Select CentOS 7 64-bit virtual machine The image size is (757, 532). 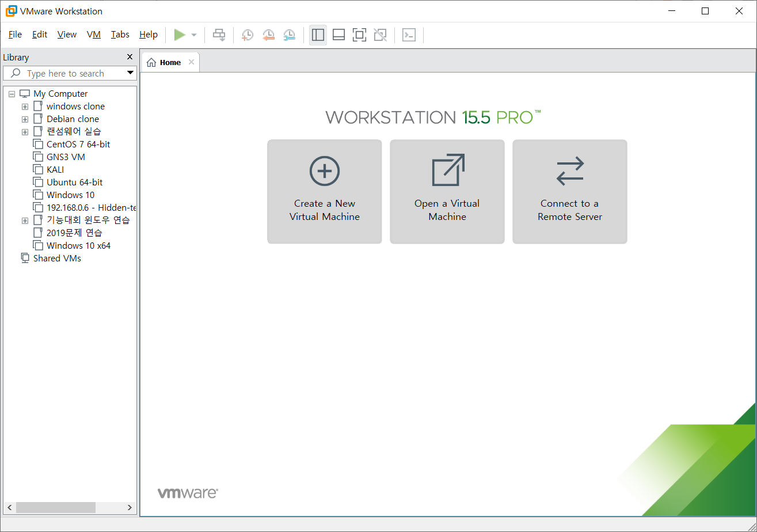(78, 145)
